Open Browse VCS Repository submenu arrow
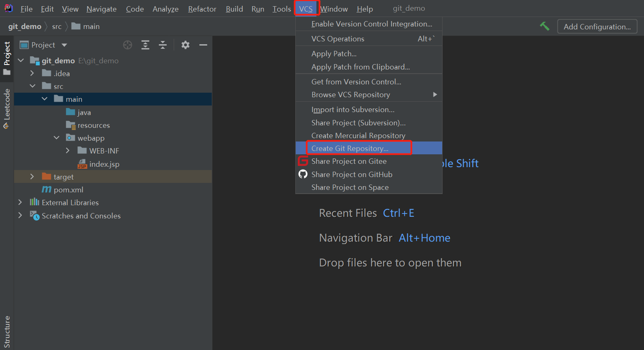Screen dimensions: 644x350 (x=435, y=94)
